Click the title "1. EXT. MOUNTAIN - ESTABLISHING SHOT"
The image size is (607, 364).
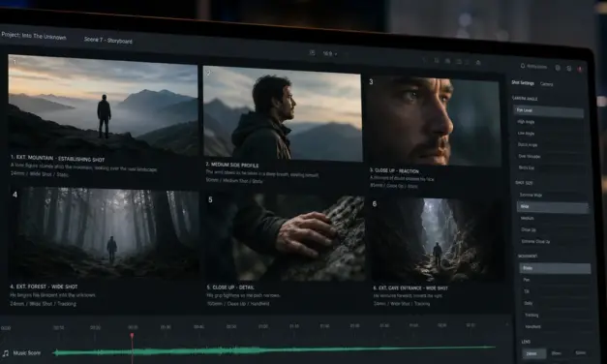tap(57, 159)
